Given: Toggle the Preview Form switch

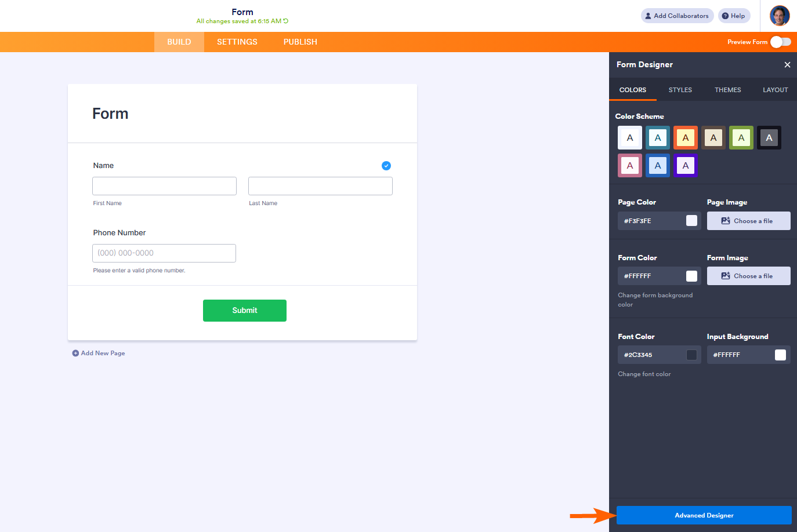Looking at the screenshot, I should [780, 42].
